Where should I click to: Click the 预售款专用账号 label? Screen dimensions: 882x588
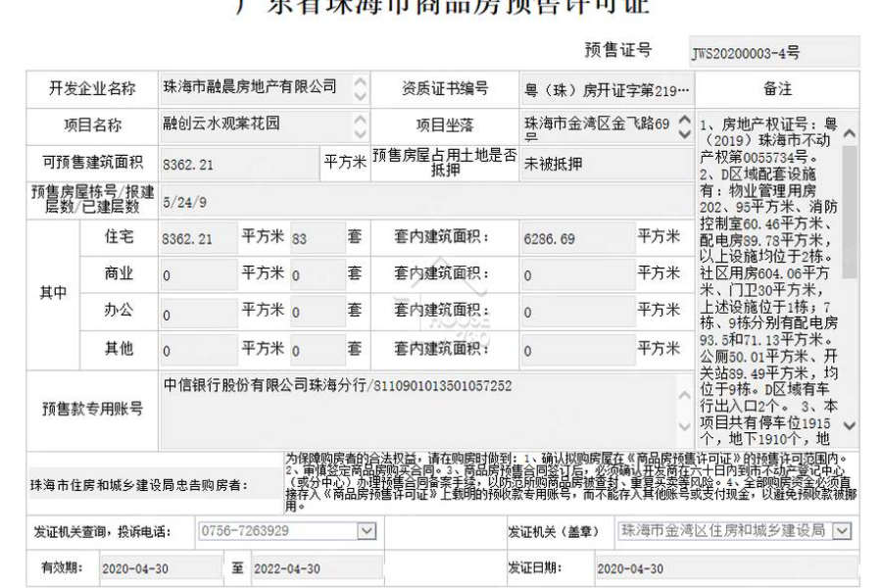(92, 409)
